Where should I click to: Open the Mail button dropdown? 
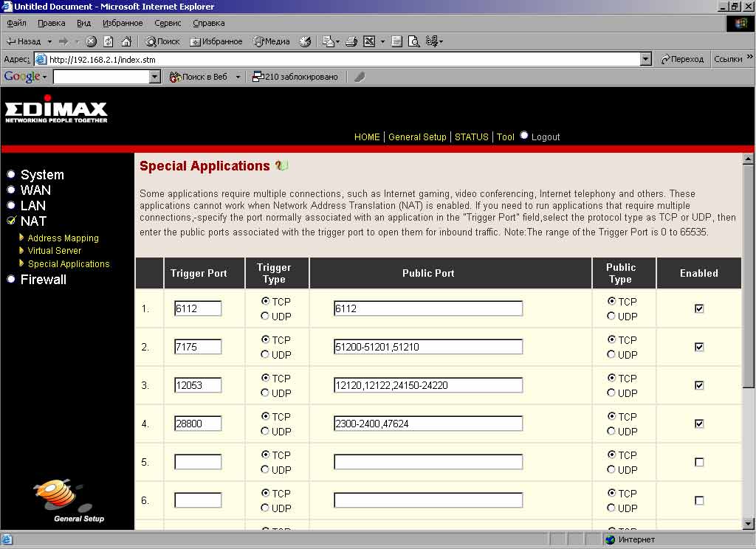pos(338,41)
